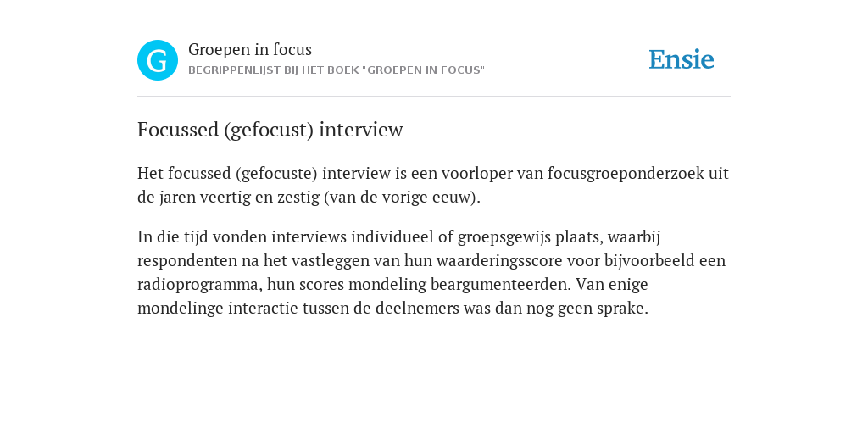Click the phrase "(van de vorige eeuw)"
Image resolution: width=868 pixels, height=434 pixels.
[402, 198]
